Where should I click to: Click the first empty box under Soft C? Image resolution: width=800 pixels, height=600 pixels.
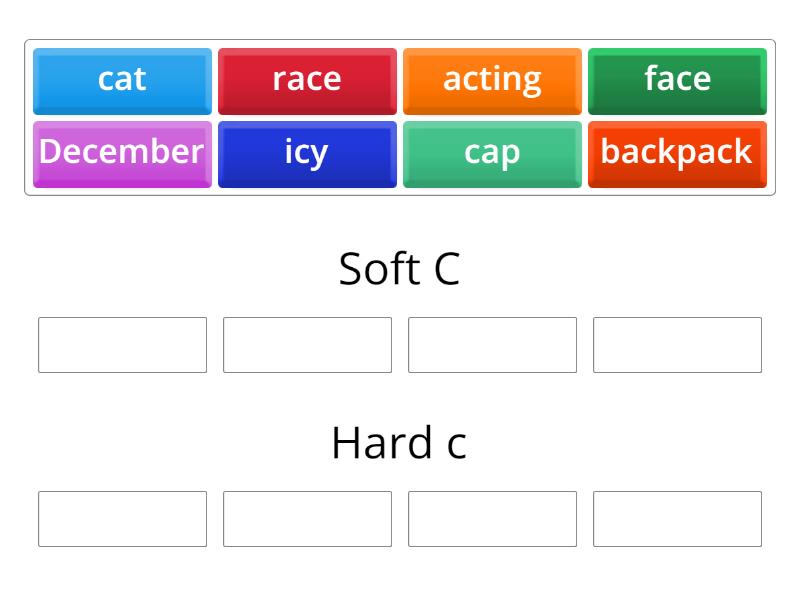122,345
